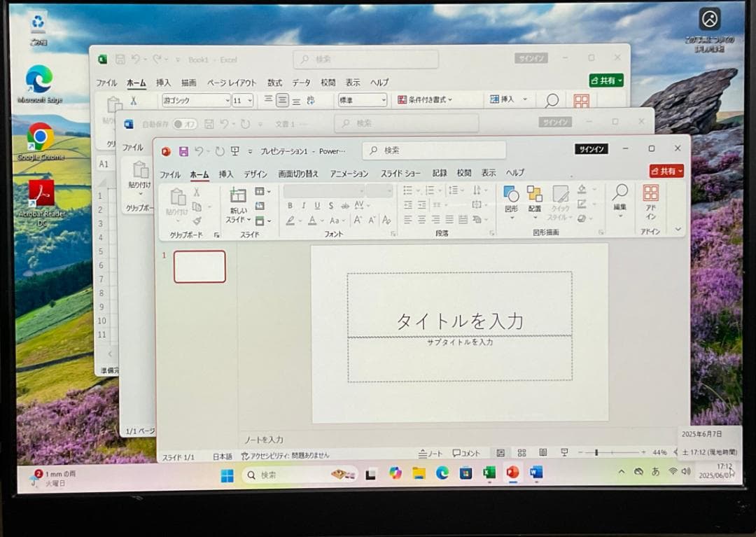Turn on the 自動保存 switch in the Word window
This screenshot has height=537, width=756.
pyautogui.click(x=185, y=123)
